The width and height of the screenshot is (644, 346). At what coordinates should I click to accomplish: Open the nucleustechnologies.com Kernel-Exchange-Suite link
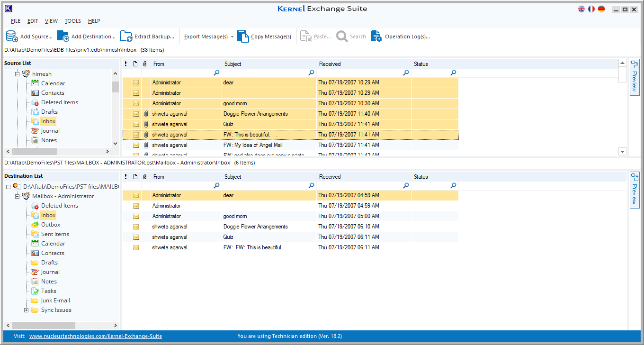point(96,336)
